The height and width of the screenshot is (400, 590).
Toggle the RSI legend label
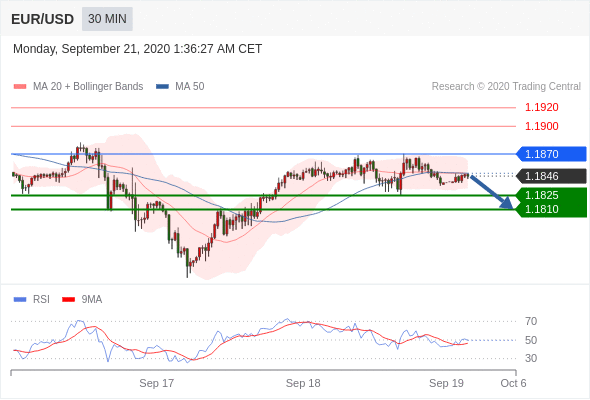pos(41,300)
